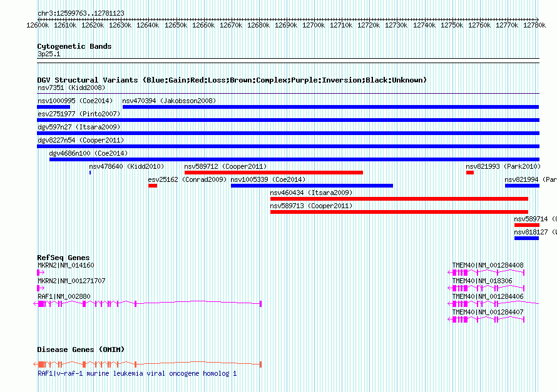Screen dimensions: 557x392
Task: Click the Disease Genes (OMIM) heading
Action: point(81,349)
